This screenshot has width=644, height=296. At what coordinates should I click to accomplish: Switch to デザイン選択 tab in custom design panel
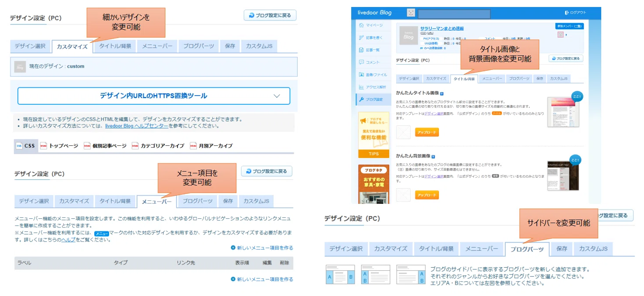30,46
